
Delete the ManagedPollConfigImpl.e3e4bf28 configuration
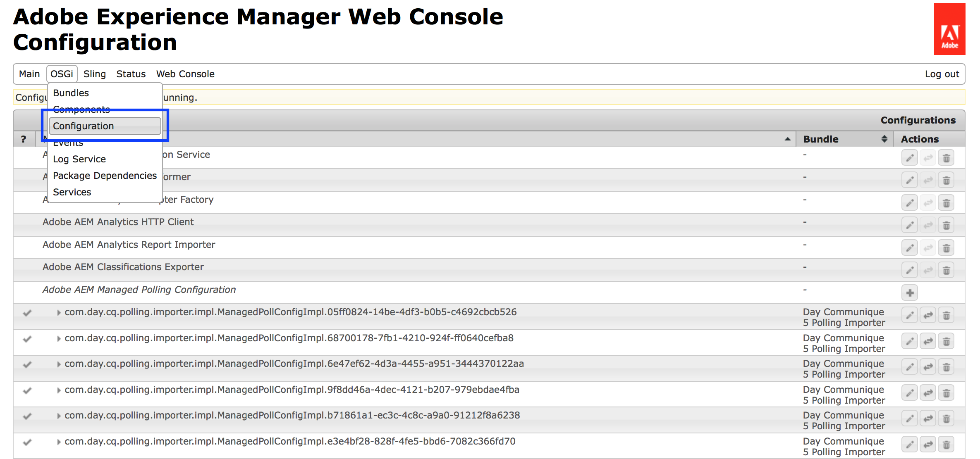946,445
